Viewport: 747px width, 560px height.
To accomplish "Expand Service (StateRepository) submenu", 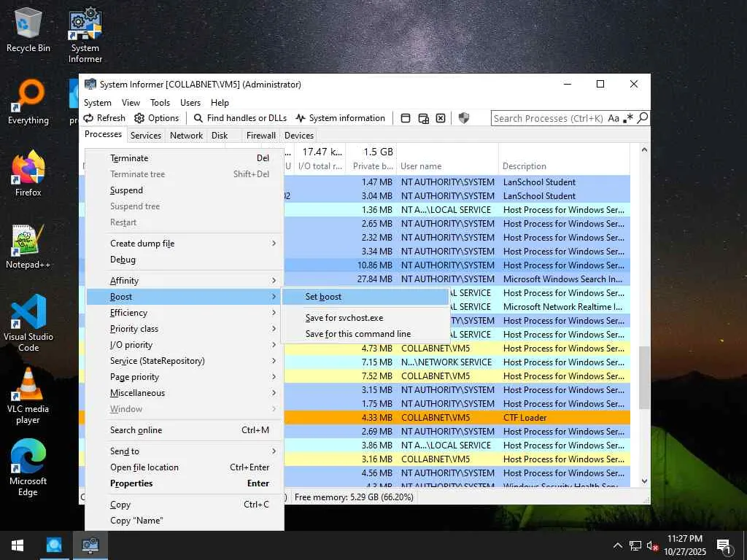I will coord(185,361).
